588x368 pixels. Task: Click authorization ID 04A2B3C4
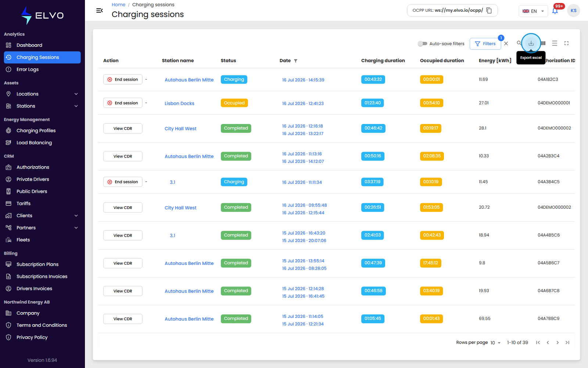pyautogui.click(x=548, y=156)
